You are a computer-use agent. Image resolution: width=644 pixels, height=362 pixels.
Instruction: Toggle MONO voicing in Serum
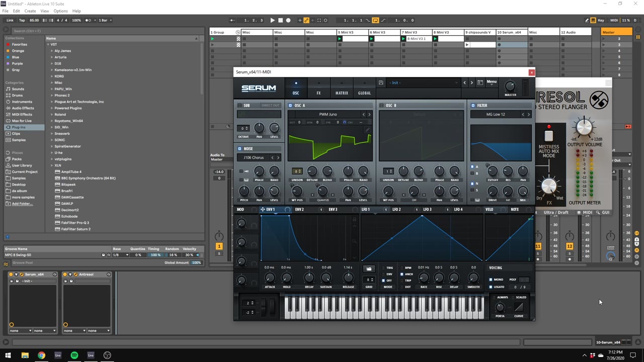click(491, 280)
